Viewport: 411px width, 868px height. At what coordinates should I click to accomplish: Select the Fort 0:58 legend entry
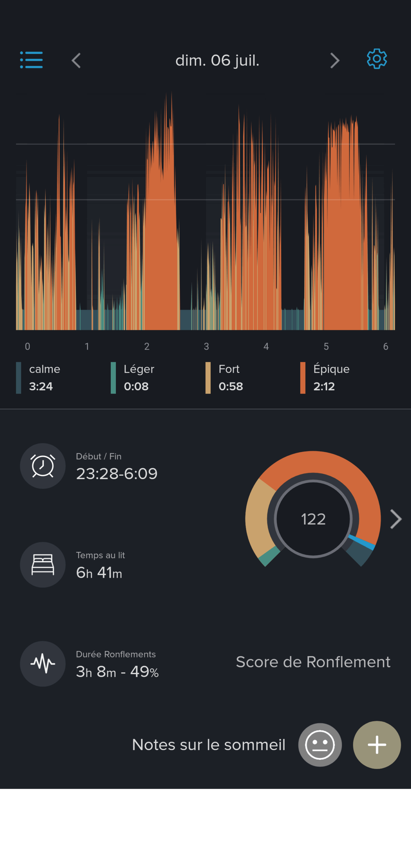click(x=230, y=378)
